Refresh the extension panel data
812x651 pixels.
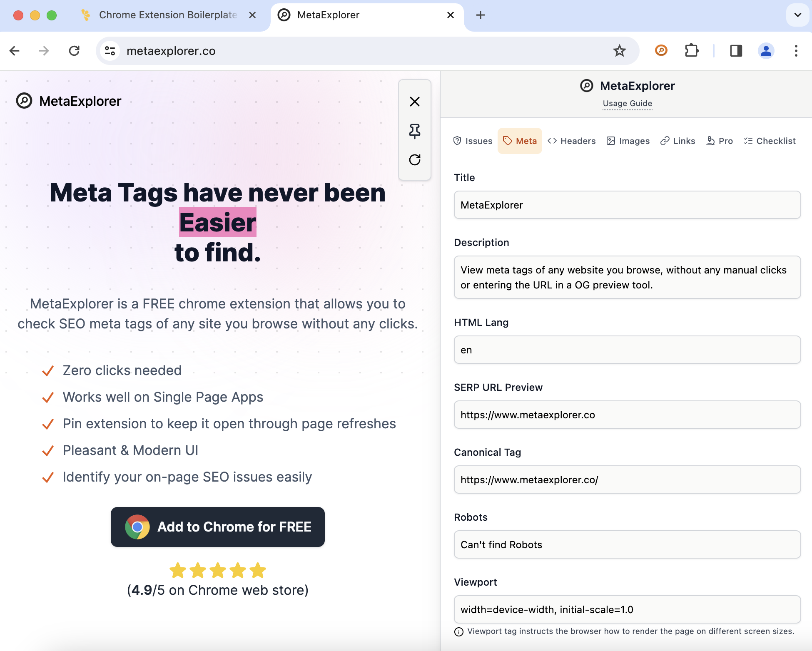click(x=414, y=160)
